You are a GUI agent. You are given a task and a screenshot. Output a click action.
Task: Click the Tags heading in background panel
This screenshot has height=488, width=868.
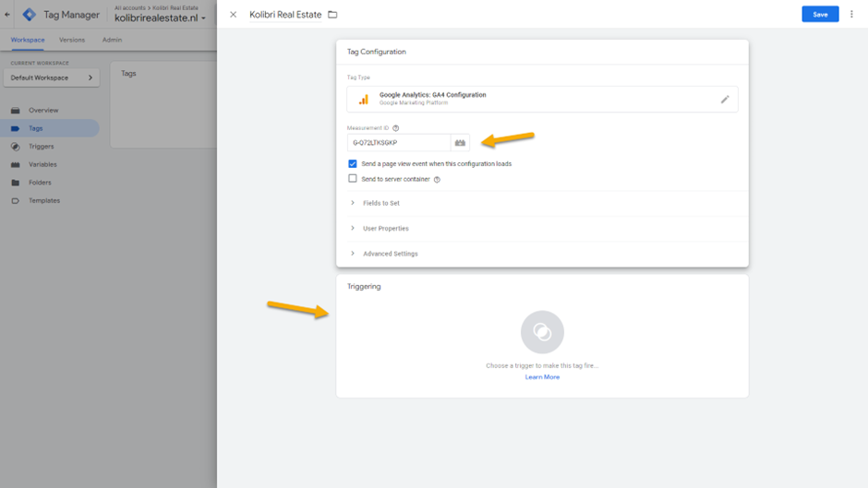pos(128,74)
